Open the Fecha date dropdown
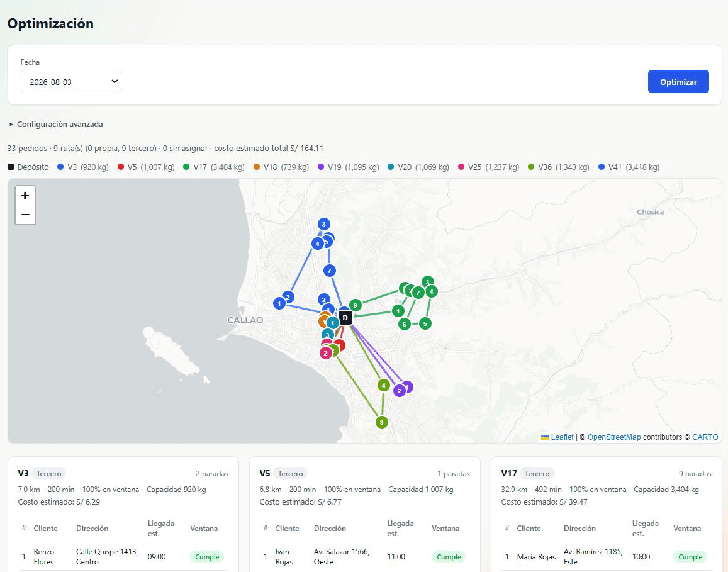Image resolution: width=728 pixels, height=572 pixels. click(x=71, y=82)
